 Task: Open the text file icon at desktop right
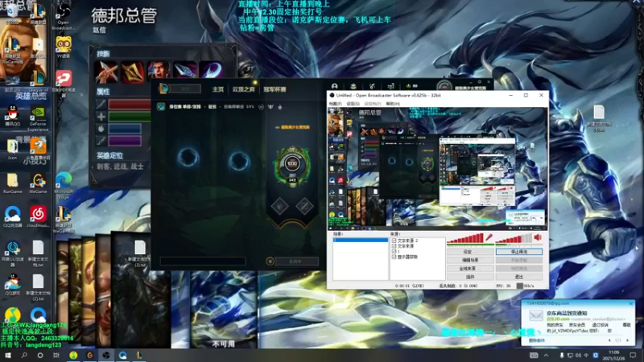598,118
